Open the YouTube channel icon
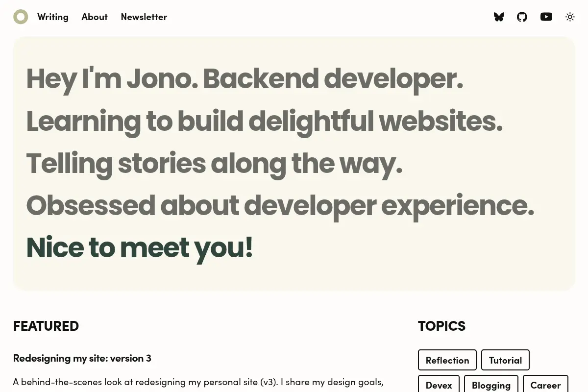 (546, 17)
